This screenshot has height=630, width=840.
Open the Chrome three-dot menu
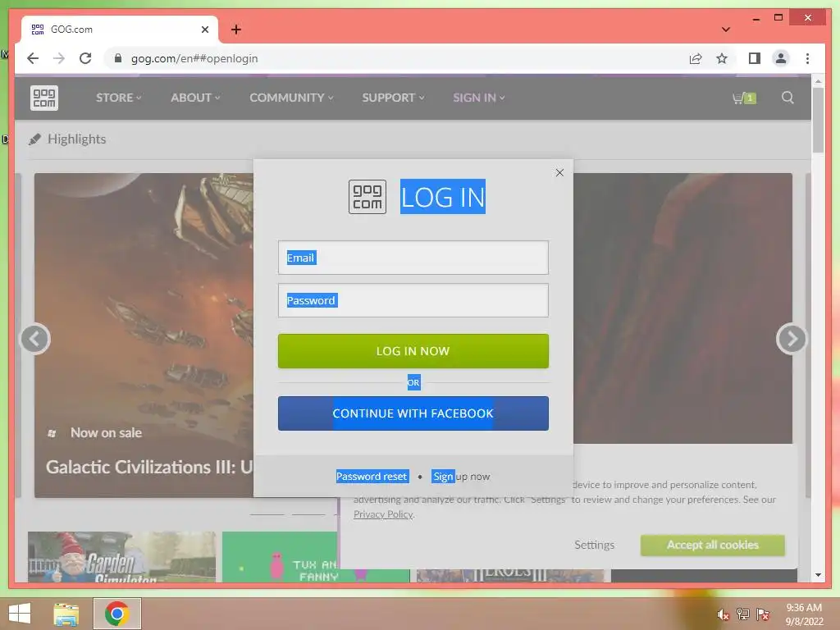807,58
